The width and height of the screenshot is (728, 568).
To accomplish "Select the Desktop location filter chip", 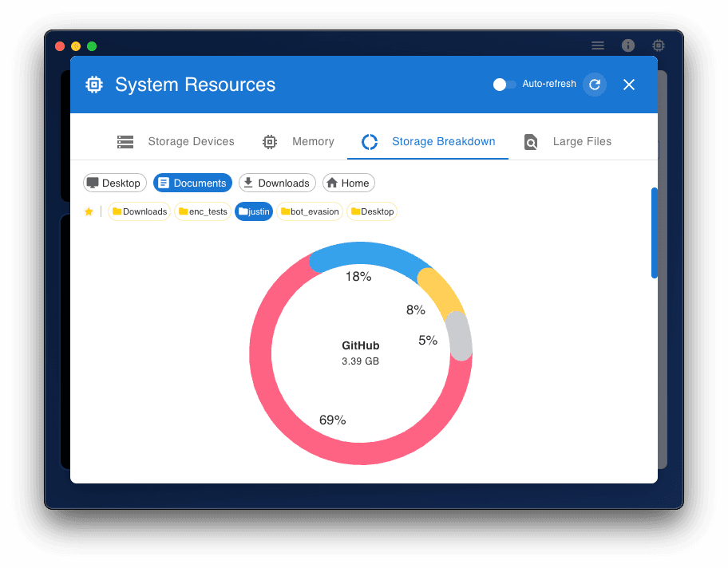I will (114, 183).
